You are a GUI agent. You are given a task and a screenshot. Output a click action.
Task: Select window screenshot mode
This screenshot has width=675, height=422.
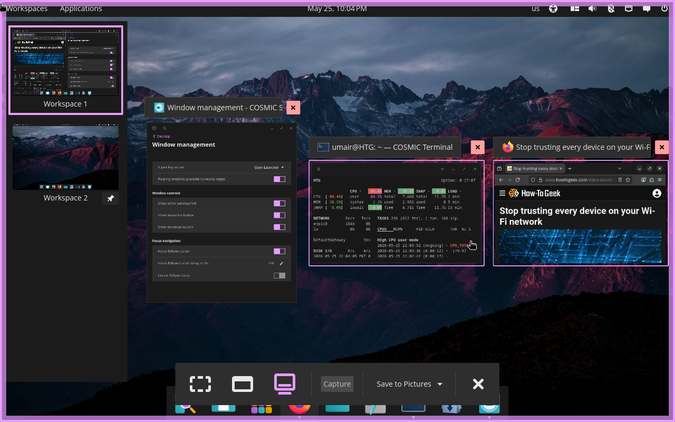tap(242, 384)
